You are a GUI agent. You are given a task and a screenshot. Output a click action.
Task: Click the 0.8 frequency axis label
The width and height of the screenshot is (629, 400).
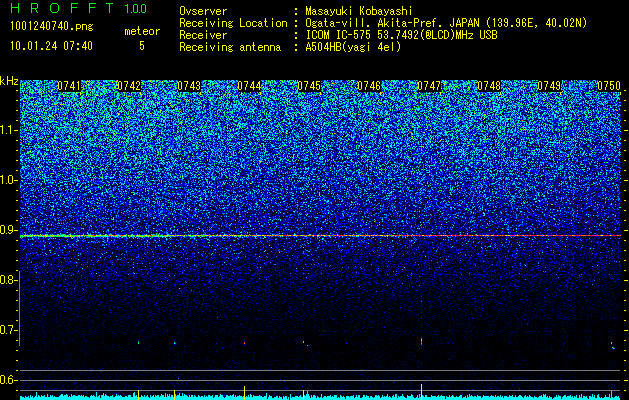[9, 280]
